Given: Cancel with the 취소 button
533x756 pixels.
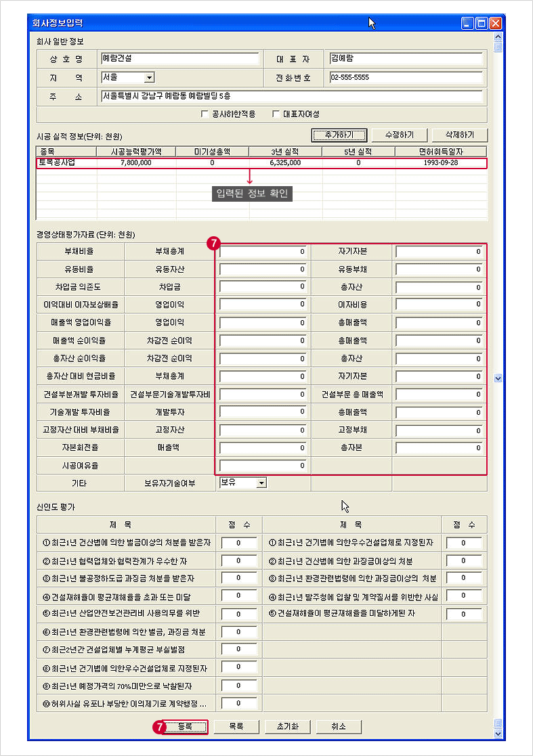Looking at the screenshot, I should [x=339, y=727].
